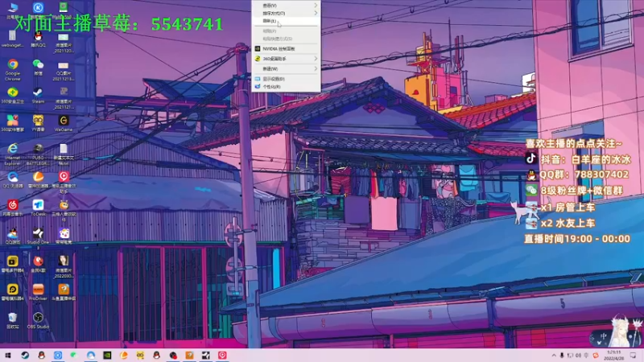
Task: Select the Studio One 3 desktop icon
Action: 38,239
